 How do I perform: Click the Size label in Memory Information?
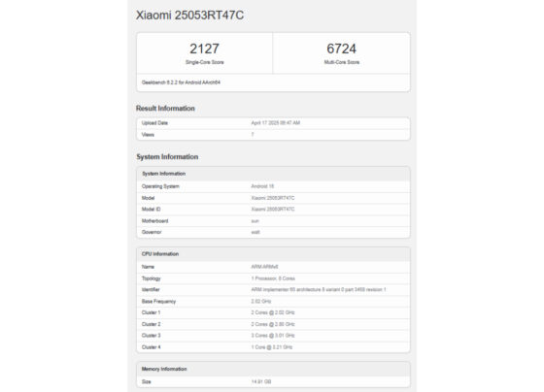[146, 382]
